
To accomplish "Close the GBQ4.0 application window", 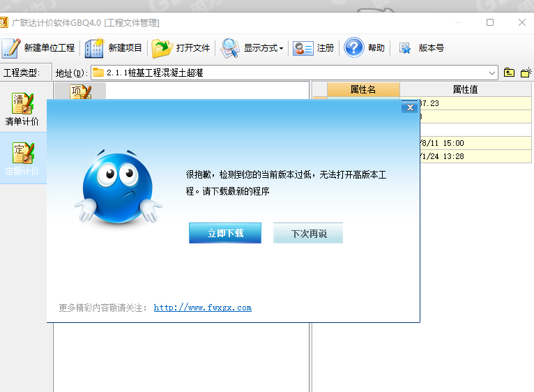I will (x=521, y=22).
